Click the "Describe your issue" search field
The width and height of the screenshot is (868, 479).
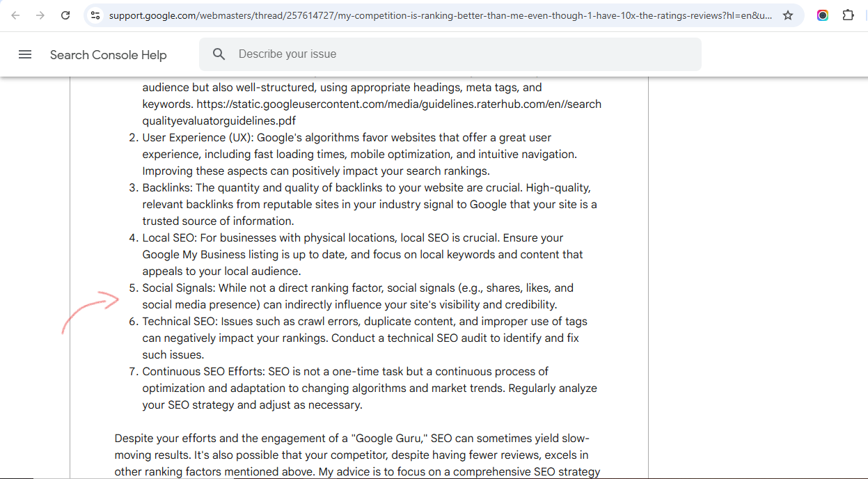(459, 54)
